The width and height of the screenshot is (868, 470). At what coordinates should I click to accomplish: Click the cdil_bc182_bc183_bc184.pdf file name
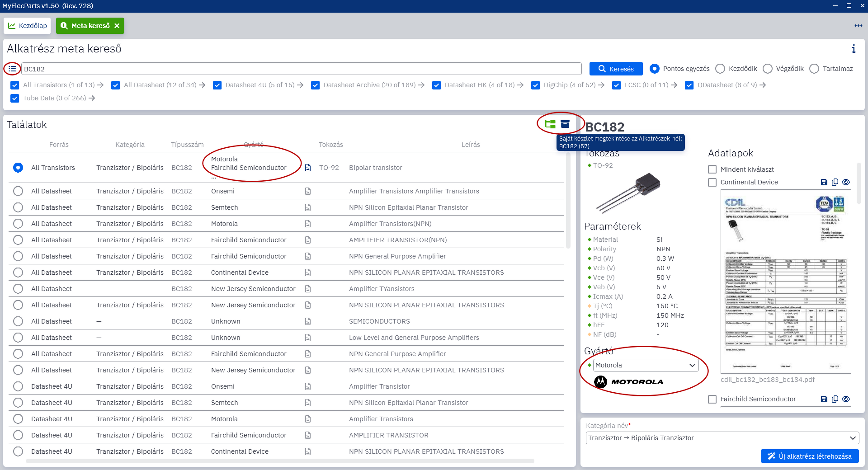(768, 380)
